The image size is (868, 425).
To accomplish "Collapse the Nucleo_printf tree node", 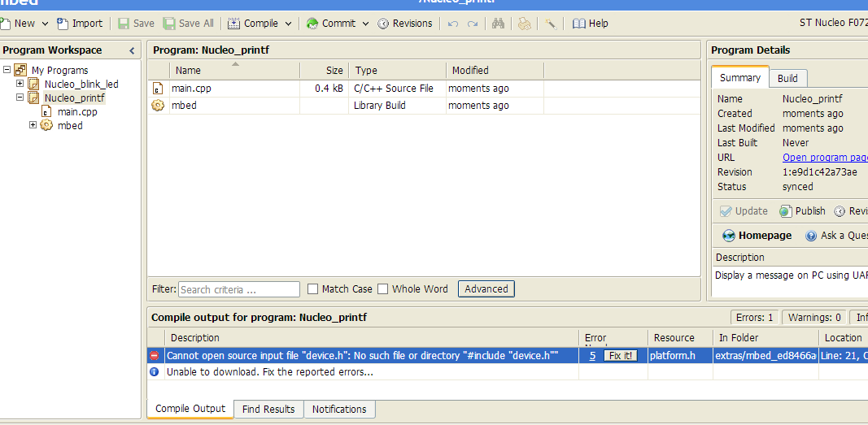I will pyautogui.click(x=20, y=98).
